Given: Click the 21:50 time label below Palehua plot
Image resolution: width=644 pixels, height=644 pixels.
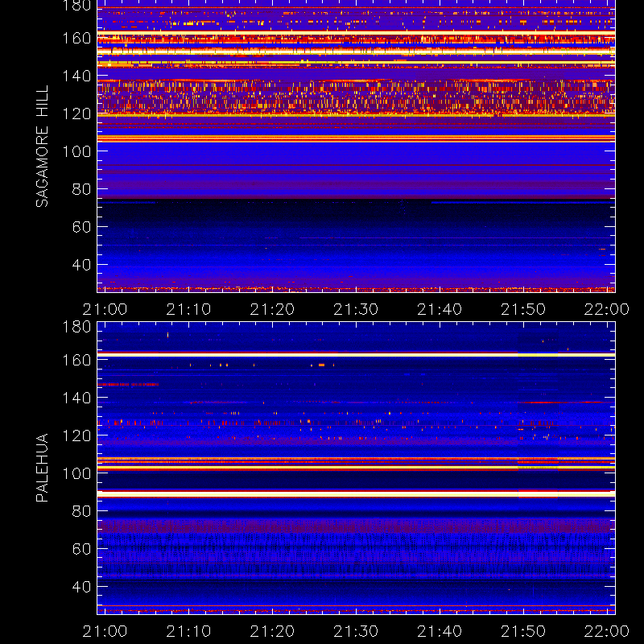Looking at the screenshot, I should click(x=523, y=631).
